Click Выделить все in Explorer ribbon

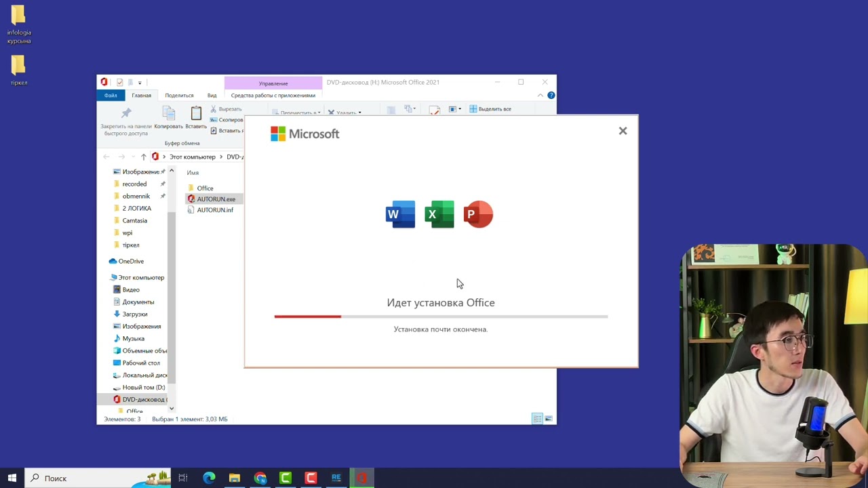tap(490, 109)
